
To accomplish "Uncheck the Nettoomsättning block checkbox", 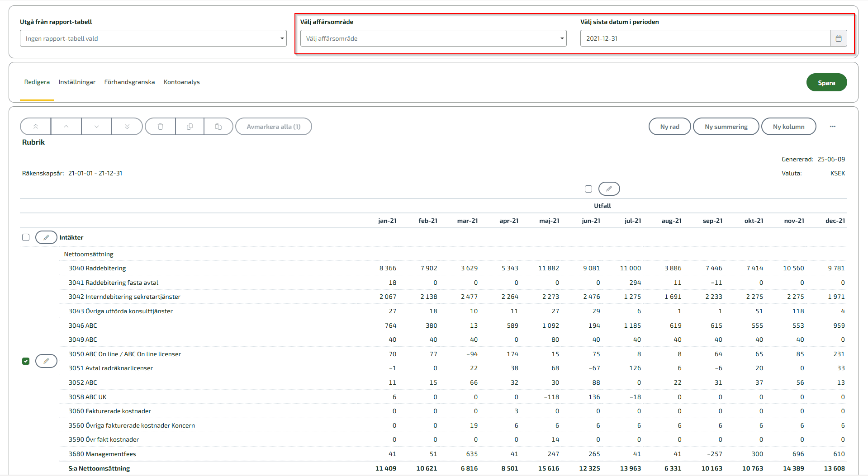I will [26, 361].
